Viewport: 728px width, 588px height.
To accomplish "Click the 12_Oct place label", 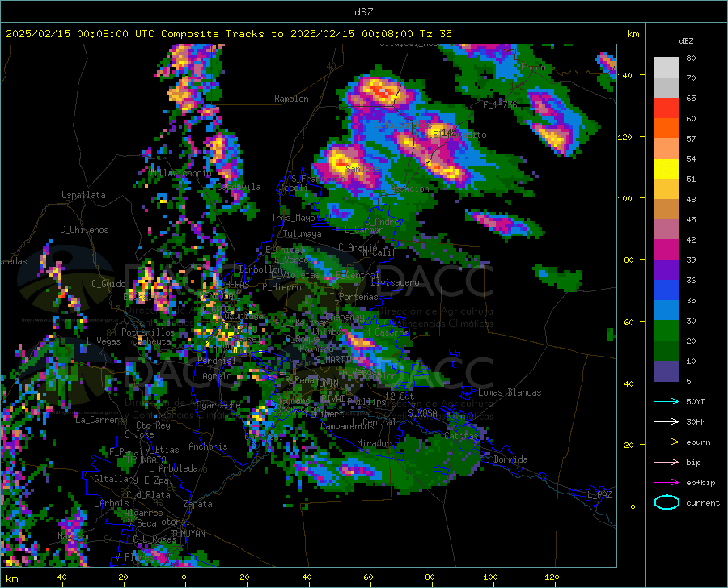I will pos(400,396).
